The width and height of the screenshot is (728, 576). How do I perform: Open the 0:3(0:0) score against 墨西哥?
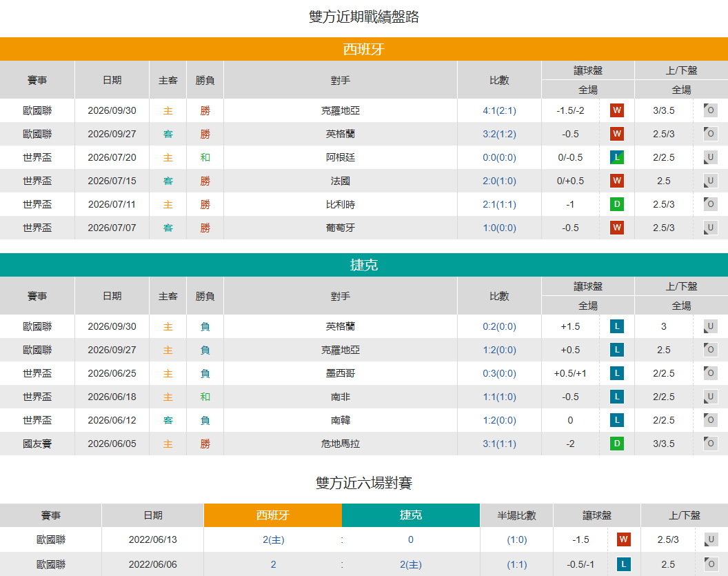pyautogui.click(x=499, y=373)
